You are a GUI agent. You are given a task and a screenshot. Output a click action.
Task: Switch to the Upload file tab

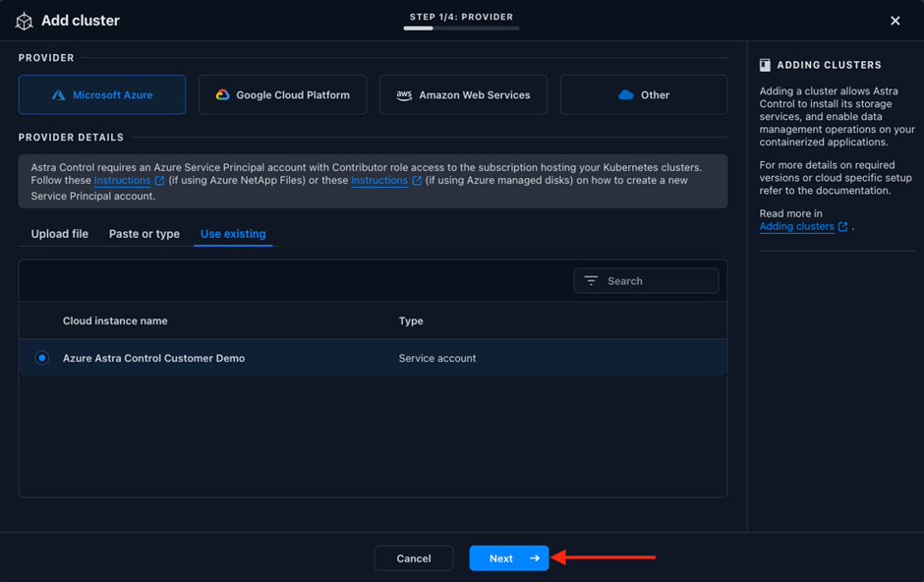pos(60,234)
